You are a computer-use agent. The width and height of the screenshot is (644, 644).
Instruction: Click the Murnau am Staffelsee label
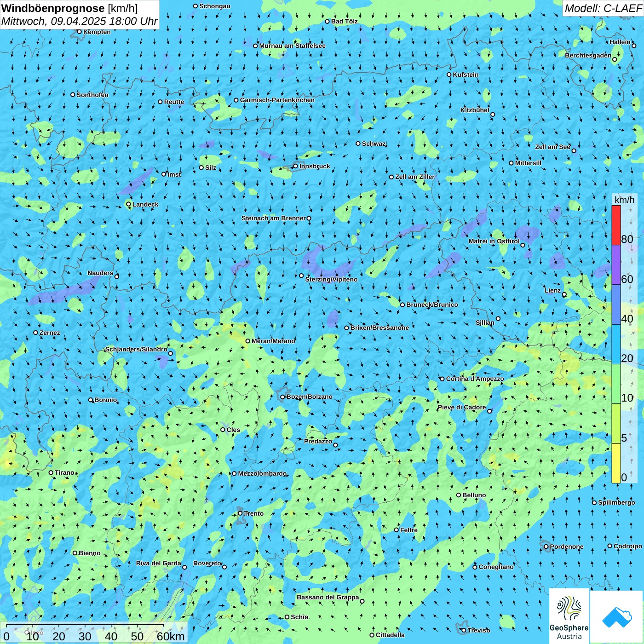[292, 46]
